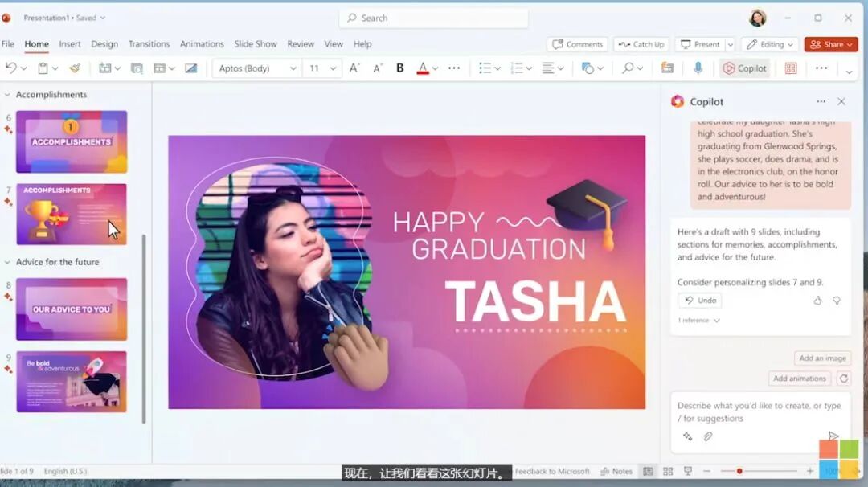Viewport: 868px width, 487px height.
Task: Click the Search box in title bar
Action: 433,18
